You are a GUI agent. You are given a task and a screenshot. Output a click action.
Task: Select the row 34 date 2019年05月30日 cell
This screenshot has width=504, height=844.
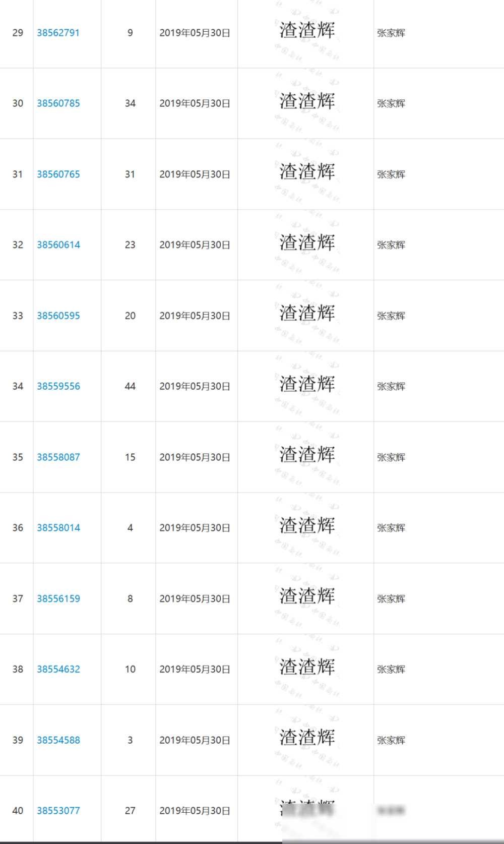195,386
